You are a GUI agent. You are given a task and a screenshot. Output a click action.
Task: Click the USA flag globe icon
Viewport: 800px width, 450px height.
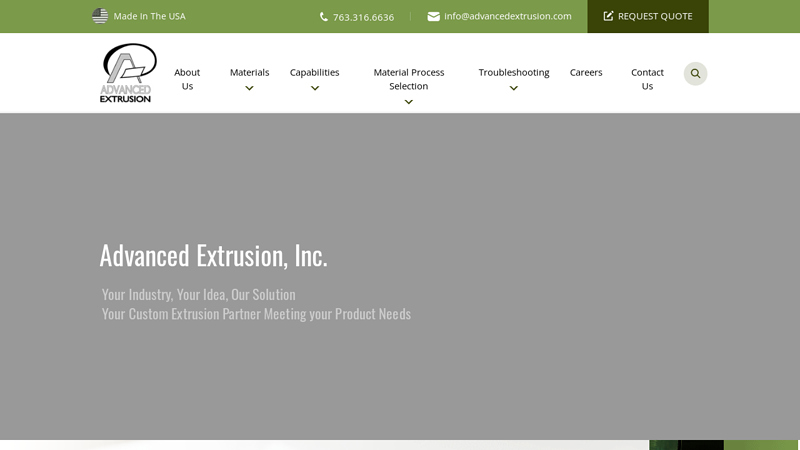point(100,16)
